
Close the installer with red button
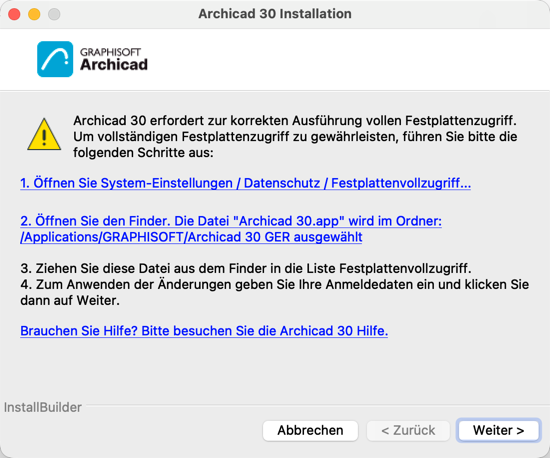tap(14, 14)
